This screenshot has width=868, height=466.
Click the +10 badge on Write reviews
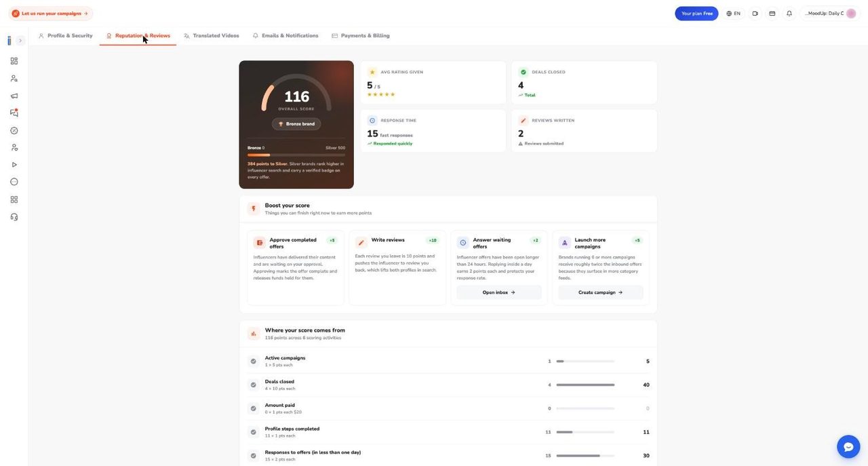[x=433, y=241]
